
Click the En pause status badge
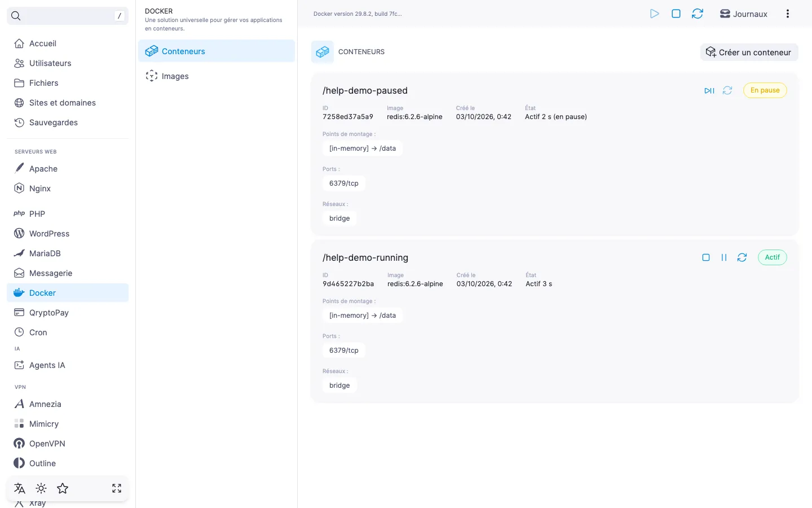pos(765,90)
